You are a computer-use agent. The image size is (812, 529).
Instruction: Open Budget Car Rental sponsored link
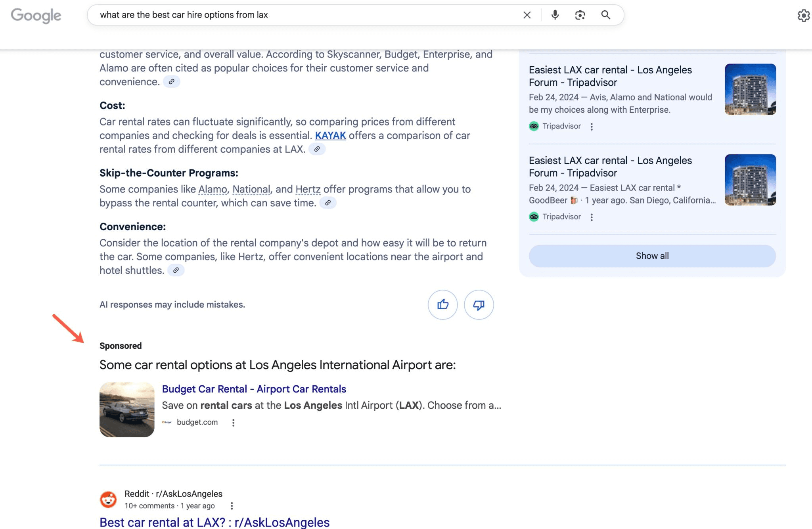pyautogui.click(x=254, y=389)
